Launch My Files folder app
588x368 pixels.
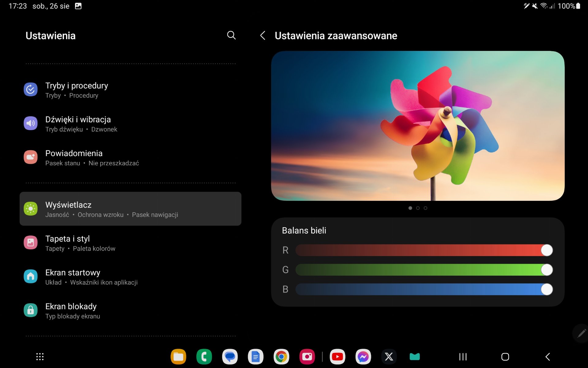178,357
